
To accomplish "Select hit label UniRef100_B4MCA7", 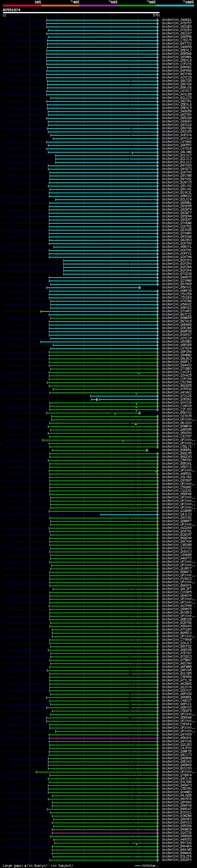I will click(176, 809).
